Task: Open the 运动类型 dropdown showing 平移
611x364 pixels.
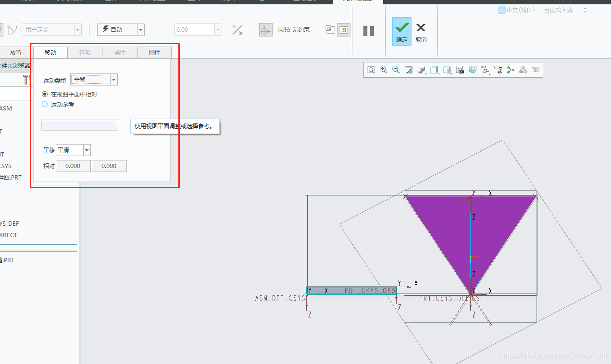Action: [x=113, y=80]
